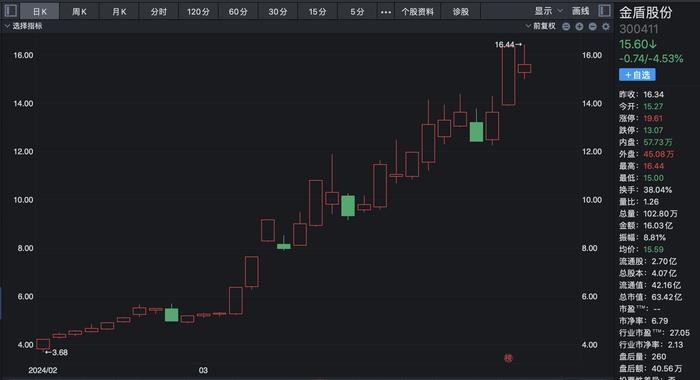Click the 盘后量 260 row

642,357
